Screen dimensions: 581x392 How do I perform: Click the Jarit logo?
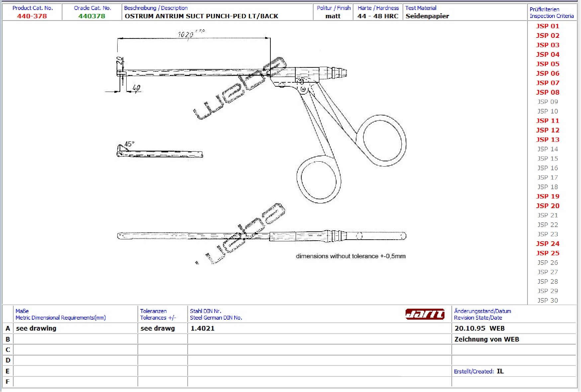tap(425, 314)
